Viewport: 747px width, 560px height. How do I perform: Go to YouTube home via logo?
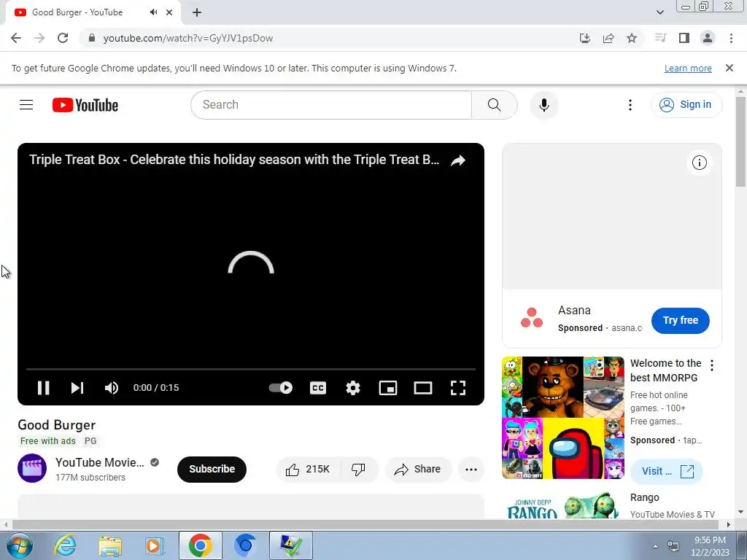[85, 105]
